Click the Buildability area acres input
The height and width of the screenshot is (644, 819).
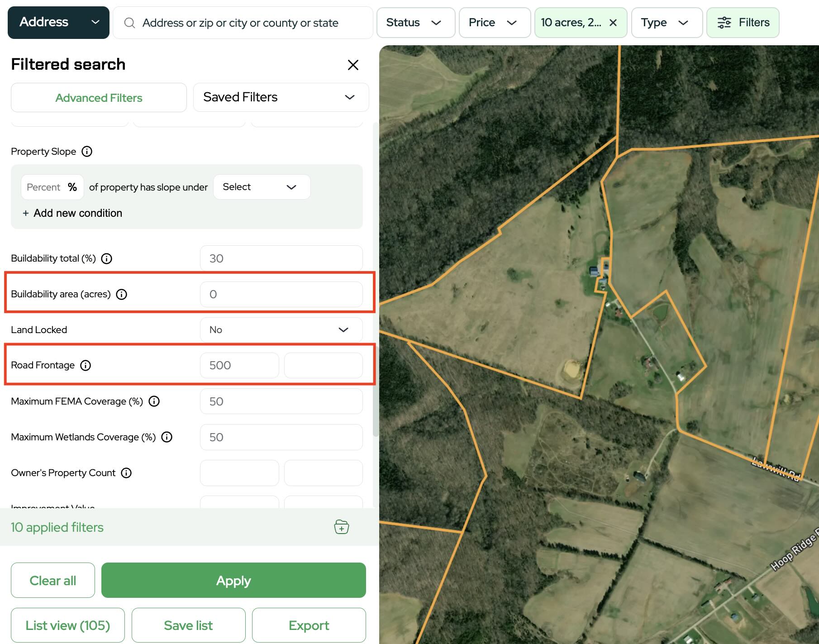281,294
